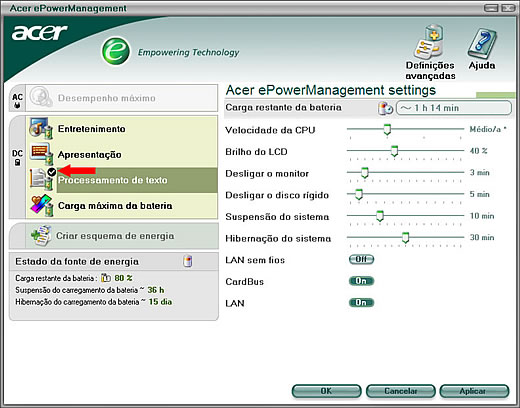Screen dimensions: 520x408
Task: Select Processamento de texto power scheme
Action: click(x=122, y=180)
